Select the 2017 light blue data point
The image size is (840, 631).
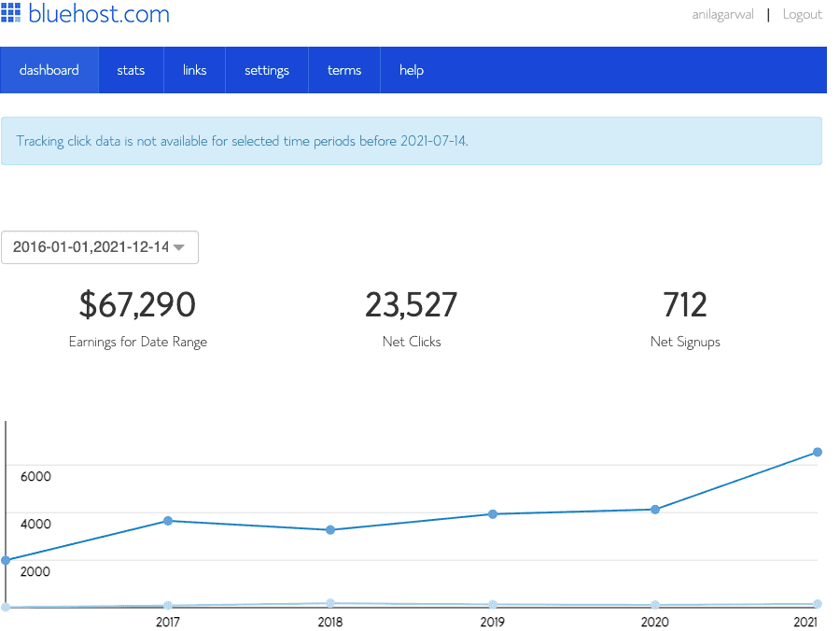pos(168,605)
